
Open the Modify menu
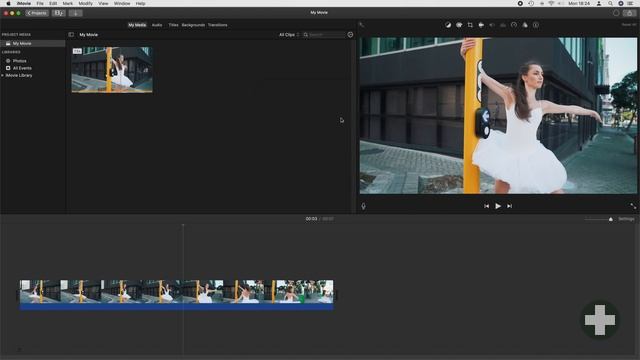85,3
